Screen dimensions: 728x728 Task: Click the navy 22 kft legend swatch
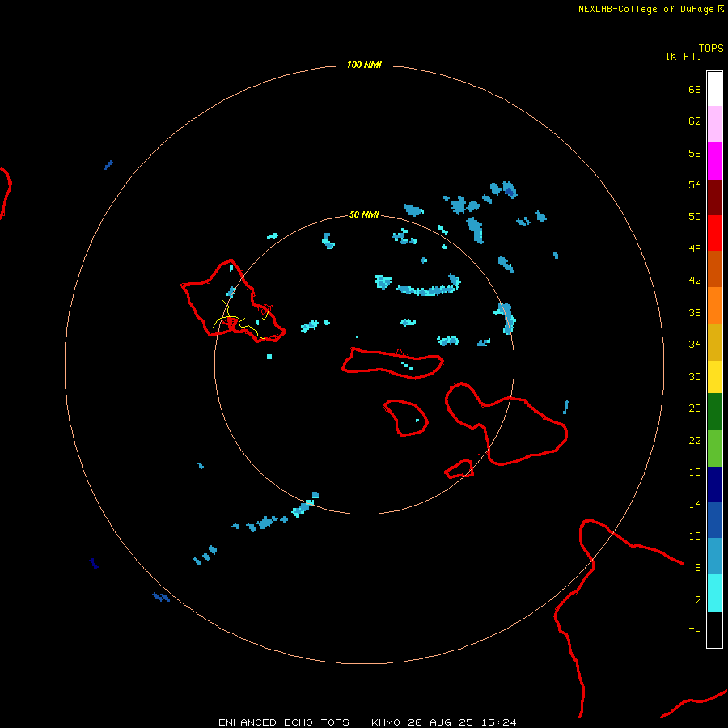pos(714,485)
